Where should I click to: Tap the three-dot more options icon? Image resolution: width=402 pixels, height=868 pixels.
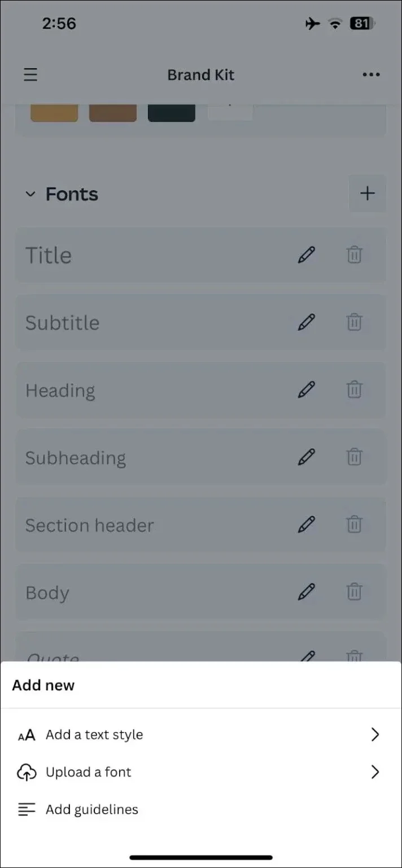click(x=371, y=75)
